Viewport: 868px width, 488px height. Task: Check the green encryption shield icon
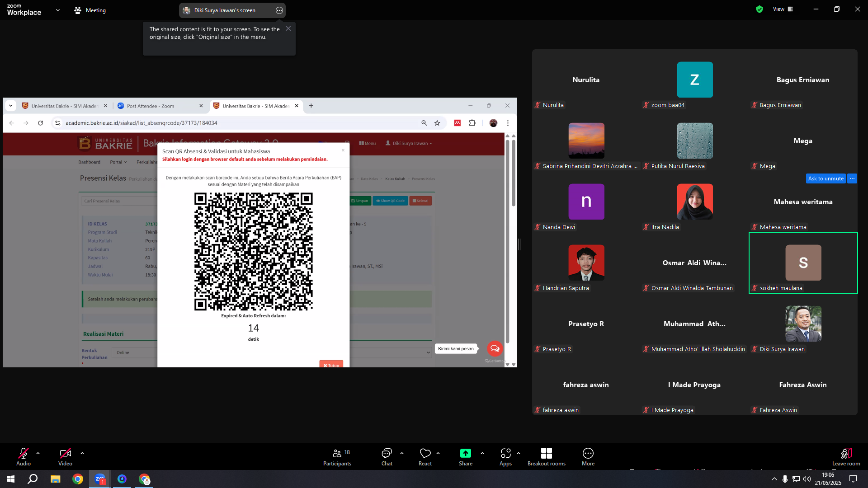759,9
